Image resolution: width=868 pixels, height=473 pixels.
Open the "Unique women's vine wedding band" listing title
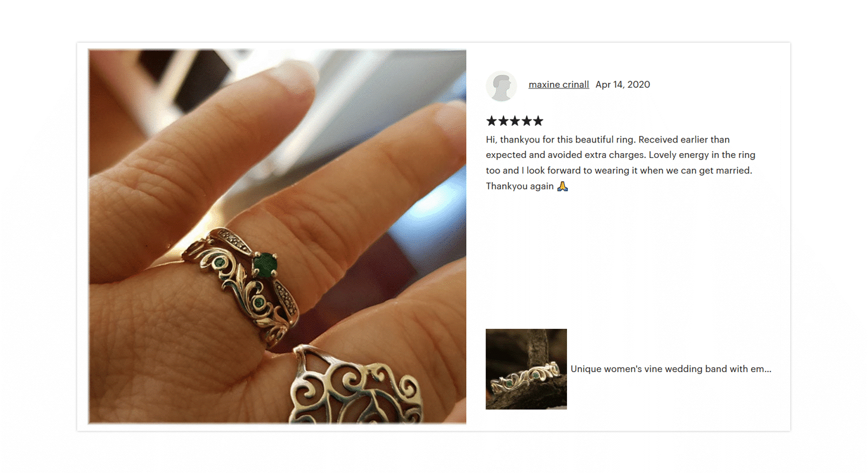(x=671, y=369)
